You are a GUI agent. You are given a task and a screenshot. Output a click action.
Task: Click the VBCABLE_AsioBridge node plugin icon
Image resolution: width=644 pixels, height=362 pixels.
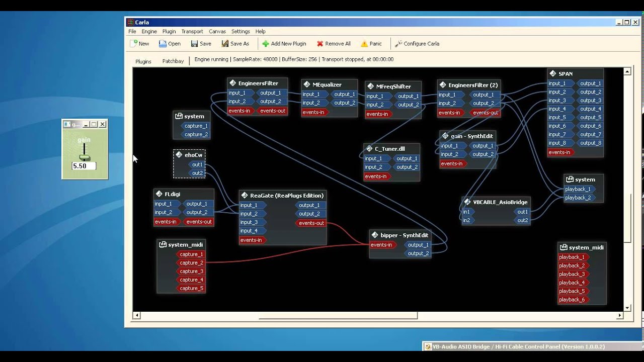pos(467,202)
